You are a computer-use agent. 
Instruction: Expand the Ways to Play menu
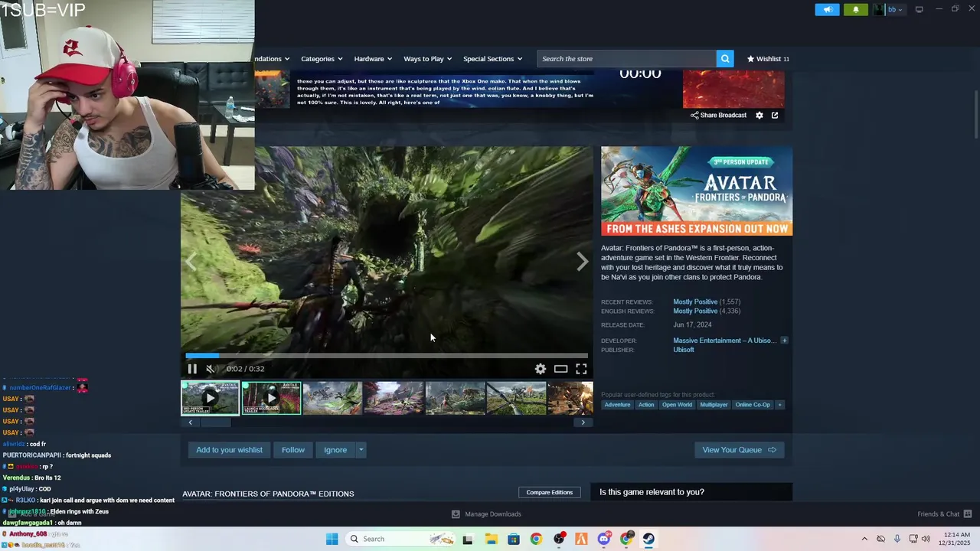(x=427, y=59)
